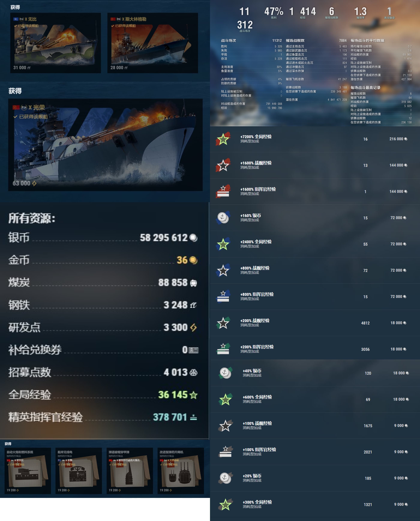The width and height of the screenshot is (420, 521).
Task: Click the gold coin icon beside 金币
Action: pyautogui.click(x=193, y=260)
